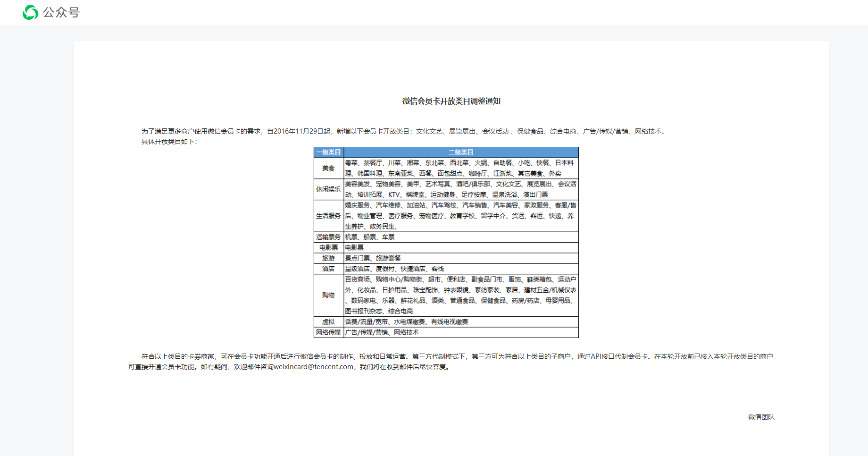Viewport: 868px width, 456px height.
Task: Click the cell listing 机票、船票、车票
Action: pos(461,237)
